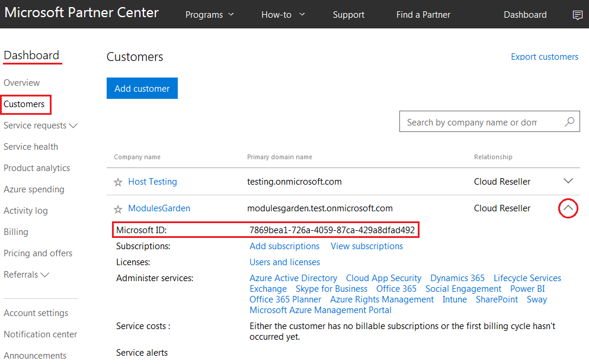Click Export customers link
589x364 pixels.
545,57
